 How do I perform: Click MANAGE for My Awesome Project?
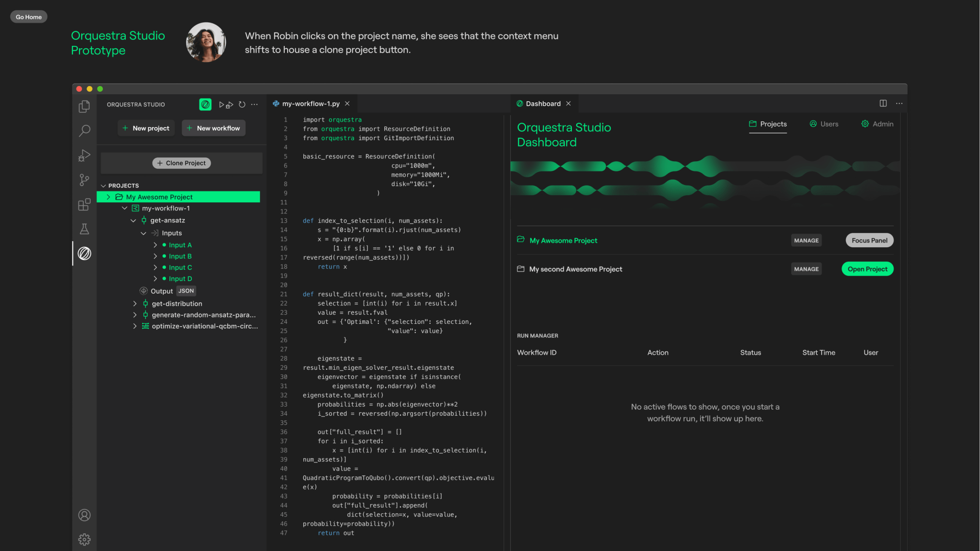tap(806, 240)
